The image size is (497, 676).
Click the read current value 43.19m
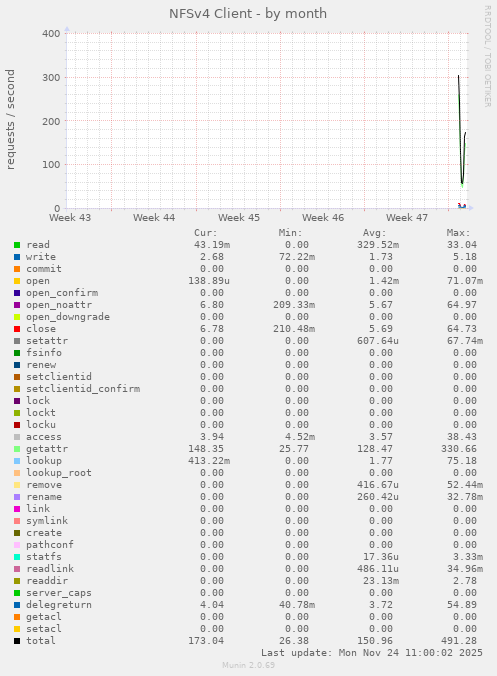pyautogui.click(x=212, y=245)
